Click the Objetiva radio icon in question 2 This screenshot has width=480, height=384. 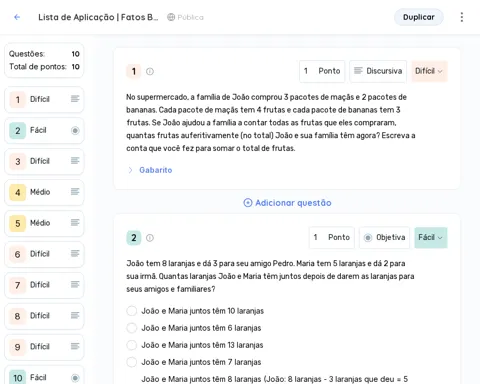coord(368,238)
